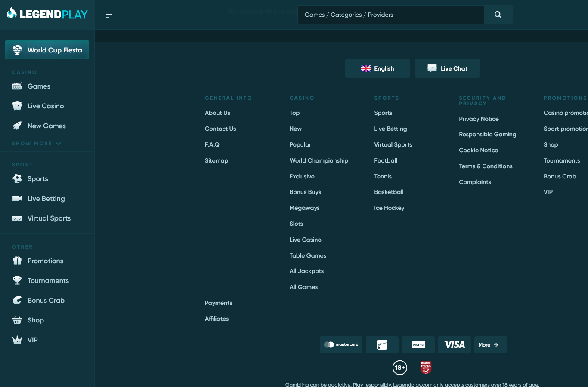
Task: Open the Payments footer link
Action: [219, 303]
